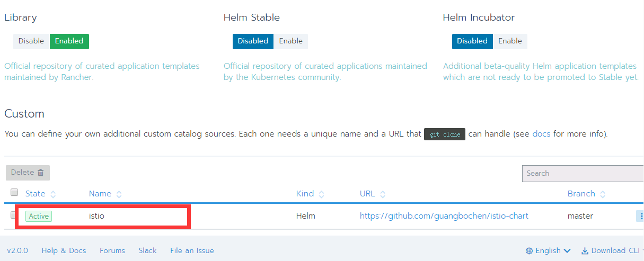This screenshot has width=644, height=261.
Task: Click the Custom section heading
Action: click(24, 114)
